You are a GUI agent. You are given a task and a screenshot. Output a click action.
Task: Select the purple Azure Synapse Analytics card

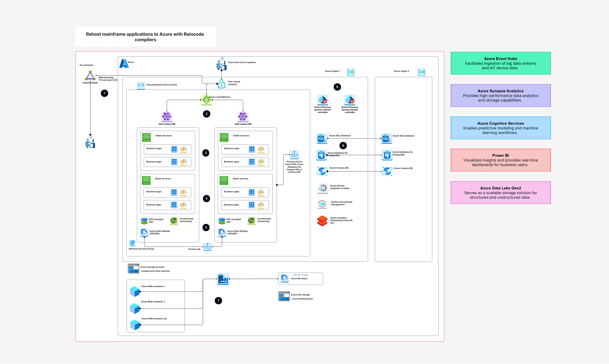click(501, 96)
